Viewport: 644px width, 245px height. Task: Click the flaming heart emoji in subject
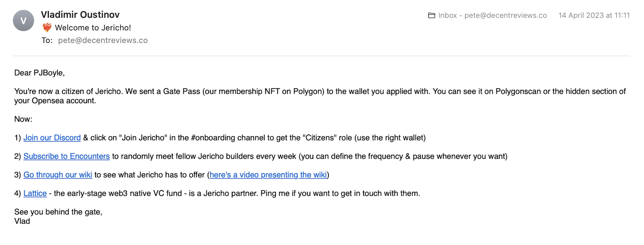point(47,28)
